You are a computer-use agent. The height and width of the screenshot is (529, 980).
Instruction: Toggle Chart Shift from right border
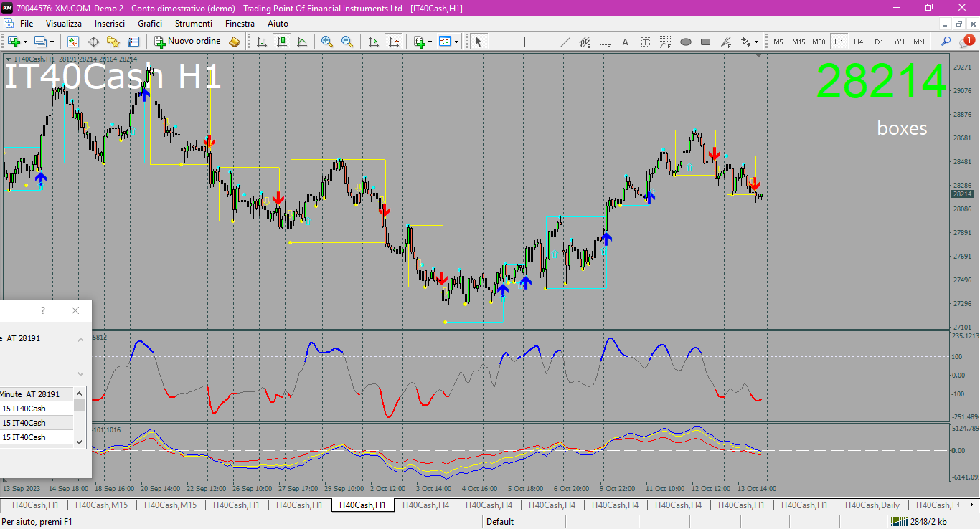(392, 42)
